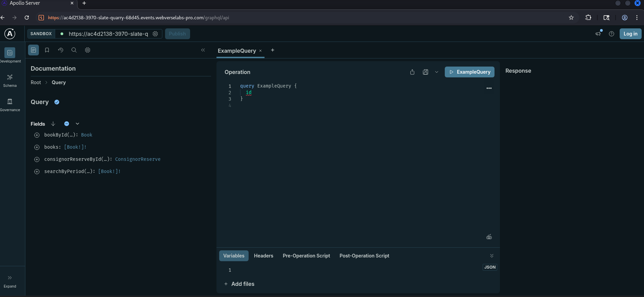Open the schema search magnifier icon

[x=74, y=50]
